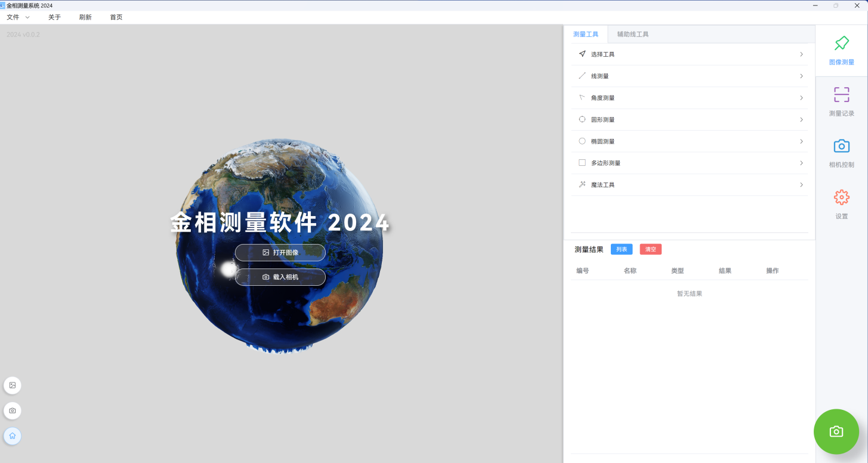
Task: Pick the 椭圆测量 ellipse measurement tool
Action: click(x=603, y=141)
